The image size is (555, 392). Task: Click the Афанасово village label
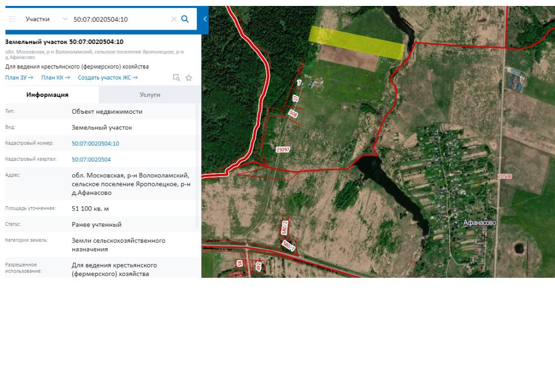click(480, 222)
